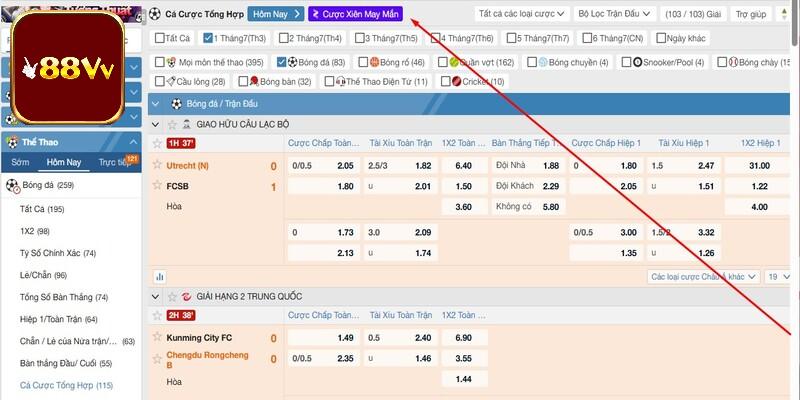Viewport: 800px width, 400px height.
Task: Uncheck the Bóng đá (83) sport filter
Action: click(x=282, y=62)
